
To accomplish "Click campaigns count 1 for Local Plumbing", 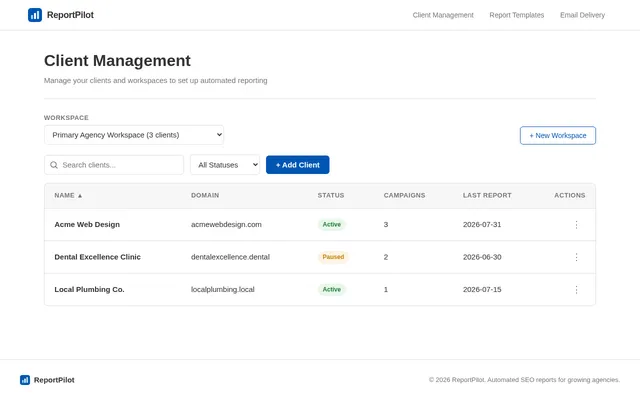I will pos(386,289).
